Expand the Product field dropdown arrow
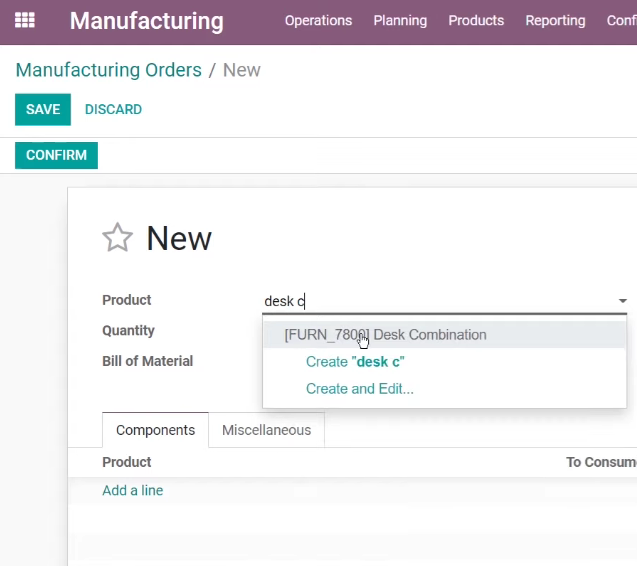Screen dimensions: 637x566 [622, 301]
